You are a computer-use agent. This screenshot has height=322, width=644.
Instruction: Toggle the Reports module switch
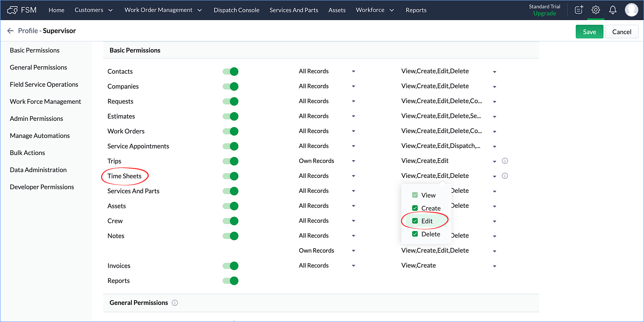coord(230,281)
